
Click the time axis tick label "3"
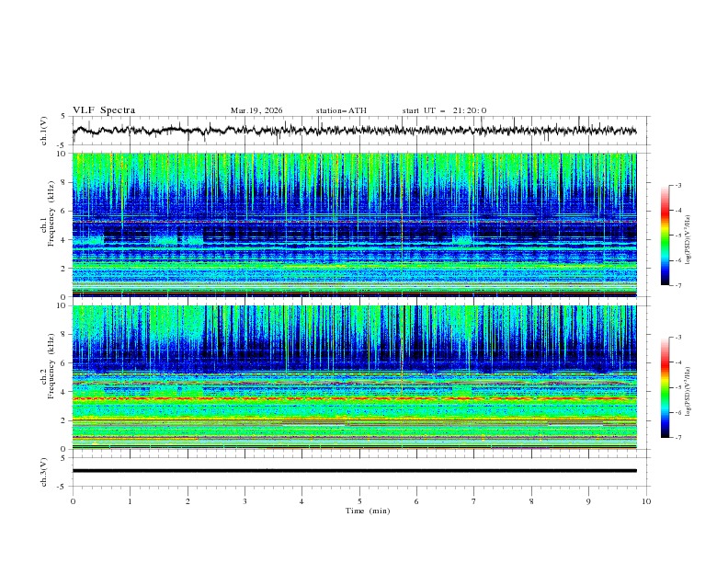click(x=245, y=501)
